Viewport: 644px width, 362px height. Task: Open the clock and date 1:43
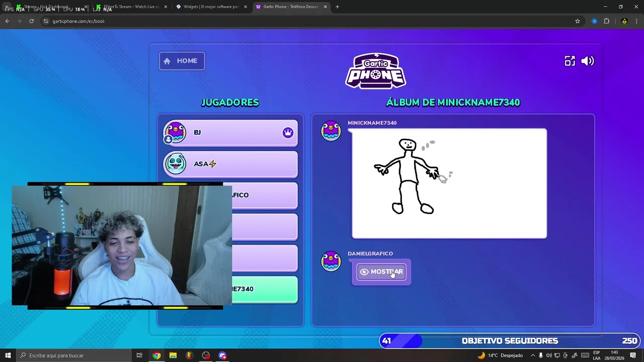(614, 355)
